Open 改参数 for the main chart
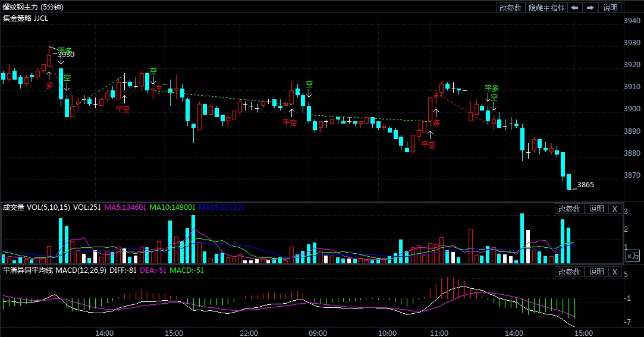644x337 pixels. tap(510, 8)
